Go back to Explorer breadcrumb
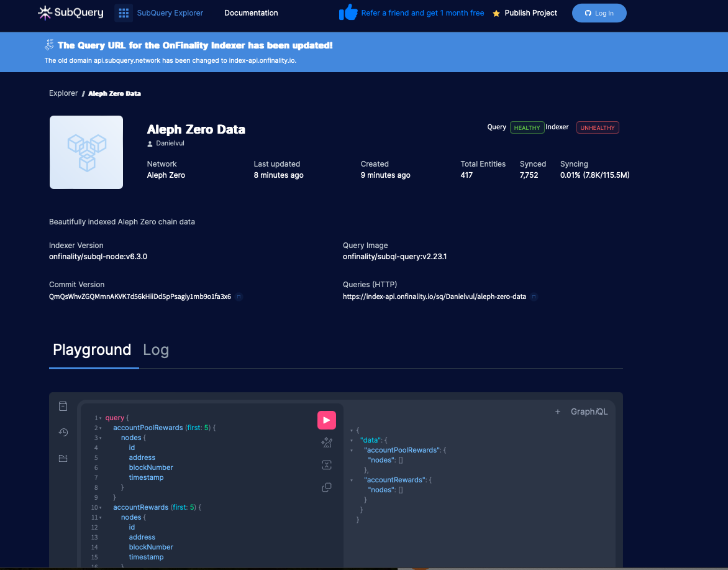 pyautogui.click(x=63, y=93)
